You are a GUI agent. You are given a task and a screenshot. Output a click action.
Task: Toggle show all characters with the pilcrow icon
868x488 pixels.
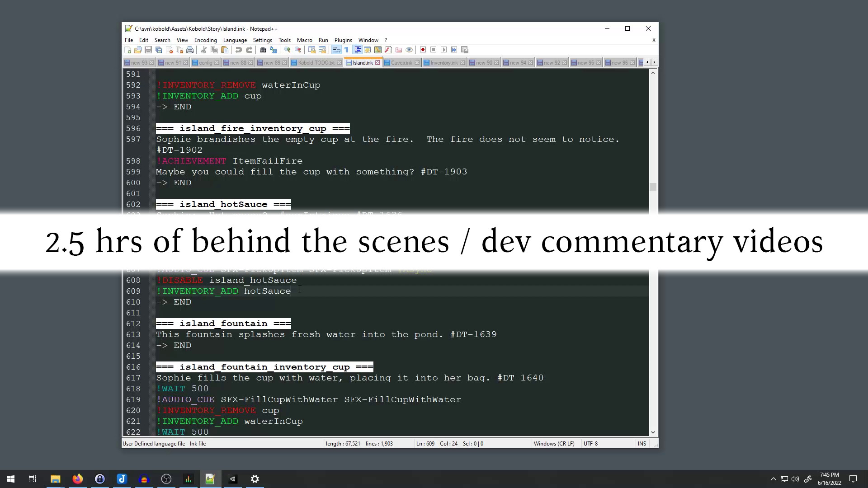coord(347,50)
